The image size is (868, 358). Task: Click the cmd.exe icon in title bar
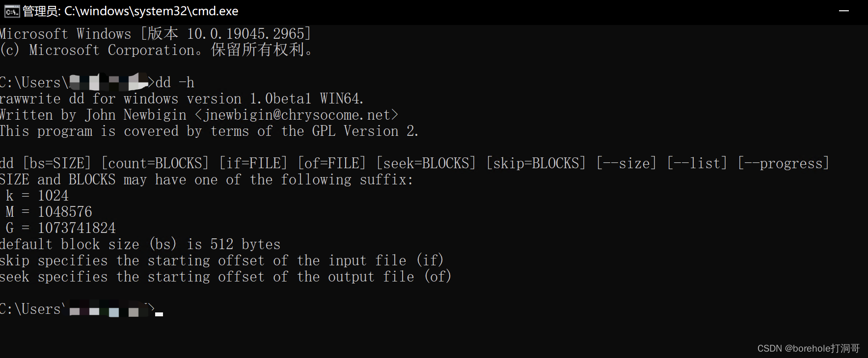tap(11, 11)
